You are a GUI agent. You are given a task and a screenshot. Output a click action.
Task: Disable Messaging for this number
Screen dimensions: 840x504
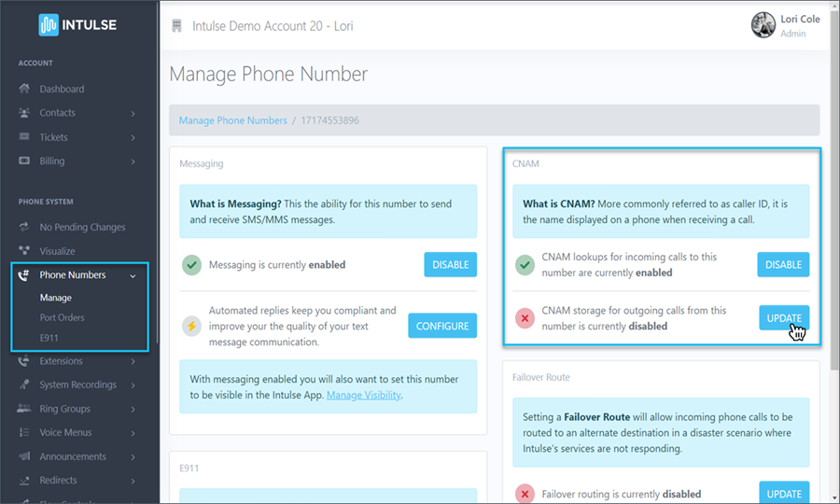[450, 264]
